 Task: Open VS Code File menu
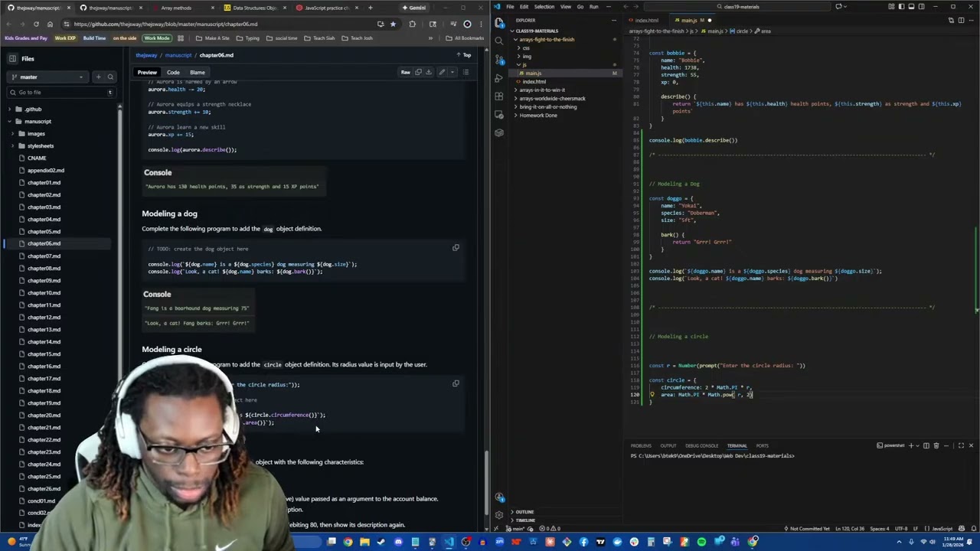510,7
